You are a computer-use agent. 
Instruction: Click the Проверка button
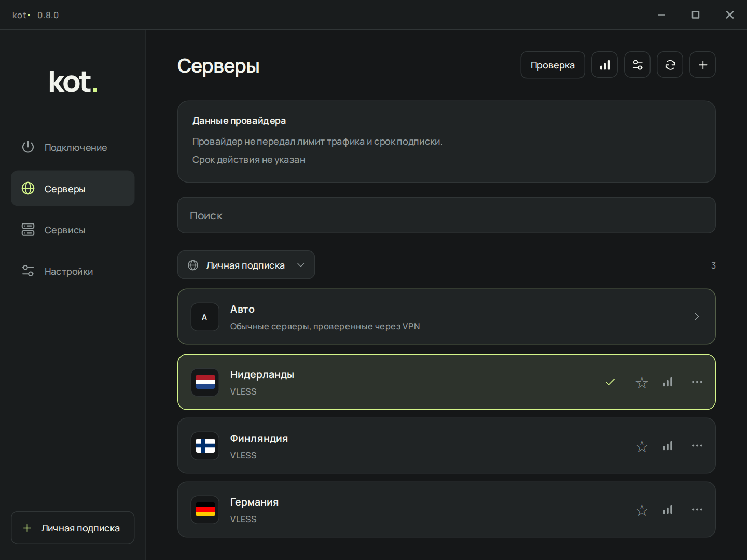point(552,65)
